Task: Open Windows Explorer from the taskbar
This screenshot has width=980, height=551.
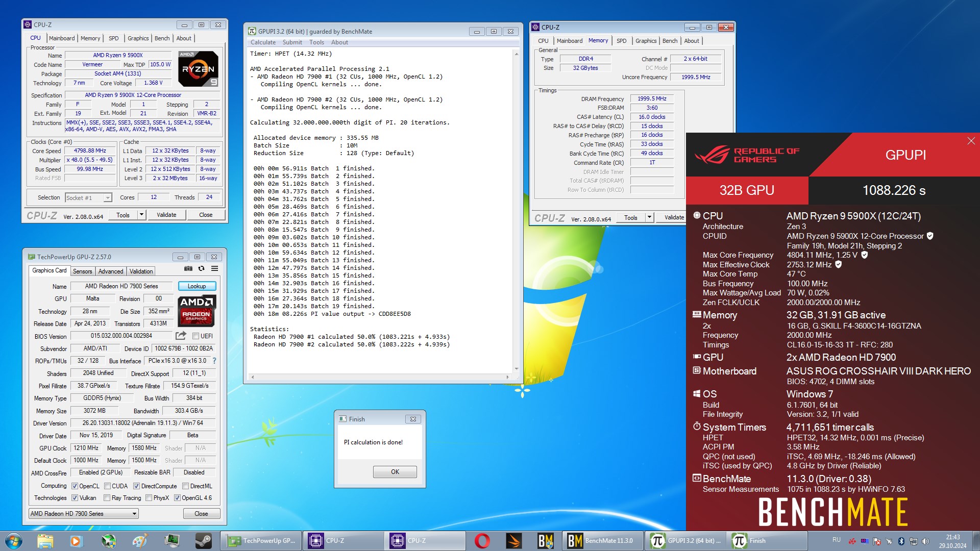Action: click(45, 541)
